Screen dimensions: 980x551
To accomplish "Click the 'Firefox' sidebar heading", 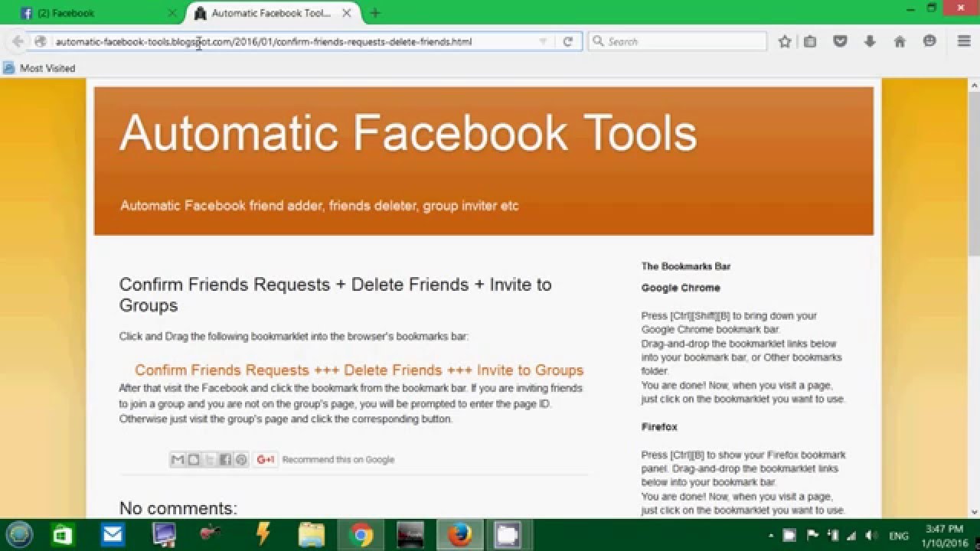I will [x=659, y=427].
